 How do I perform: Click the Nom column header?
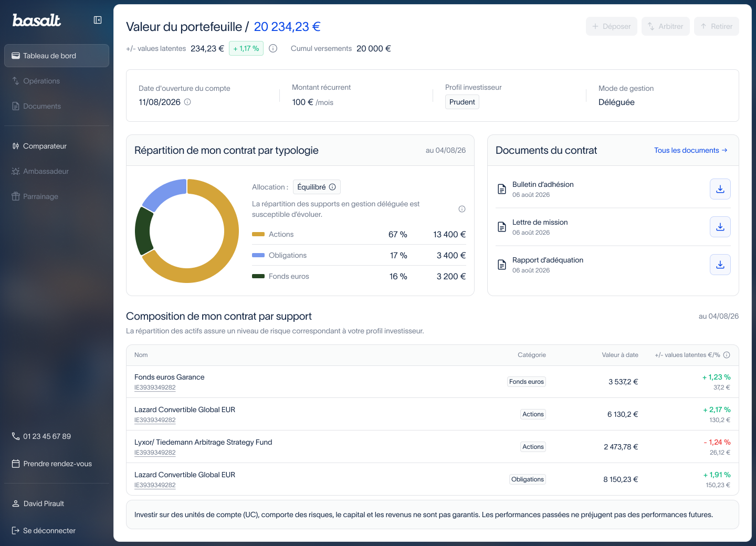click(141, 355)
